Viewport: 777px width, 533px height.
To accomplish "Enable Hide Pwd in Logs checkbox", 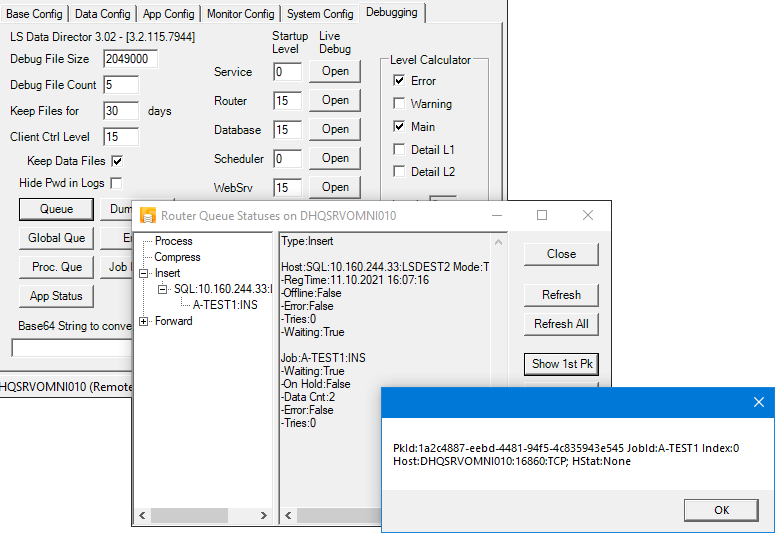I will [x=116, y=183].
